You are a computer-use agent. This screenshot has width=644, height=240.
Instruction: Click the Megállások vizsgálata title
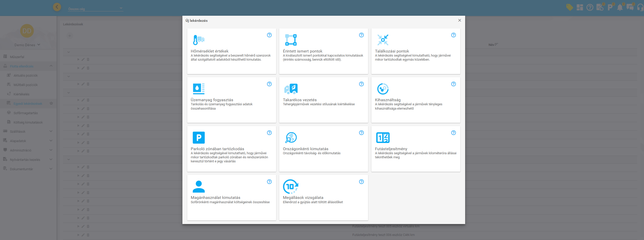303,198
